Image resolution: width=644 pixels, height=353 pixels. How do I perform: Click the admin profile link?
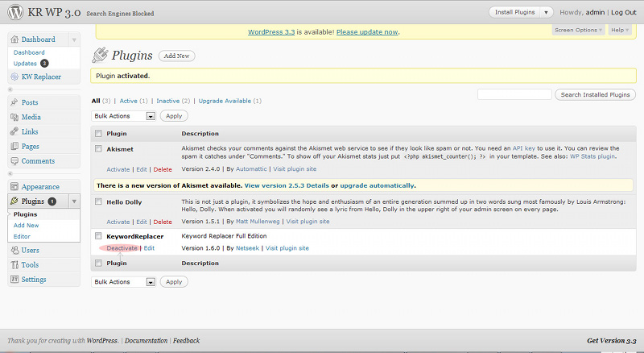click(x=595, y=12)
